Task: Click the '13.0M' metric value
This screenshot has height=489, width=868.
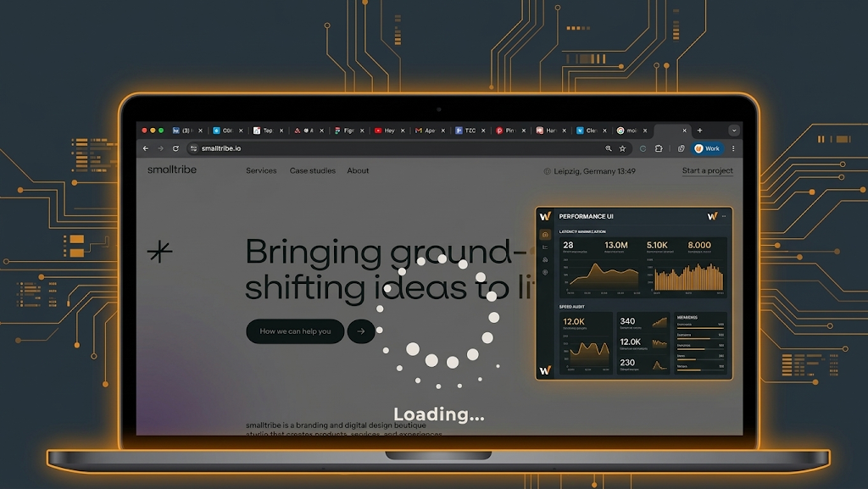Action: [616, 245]
